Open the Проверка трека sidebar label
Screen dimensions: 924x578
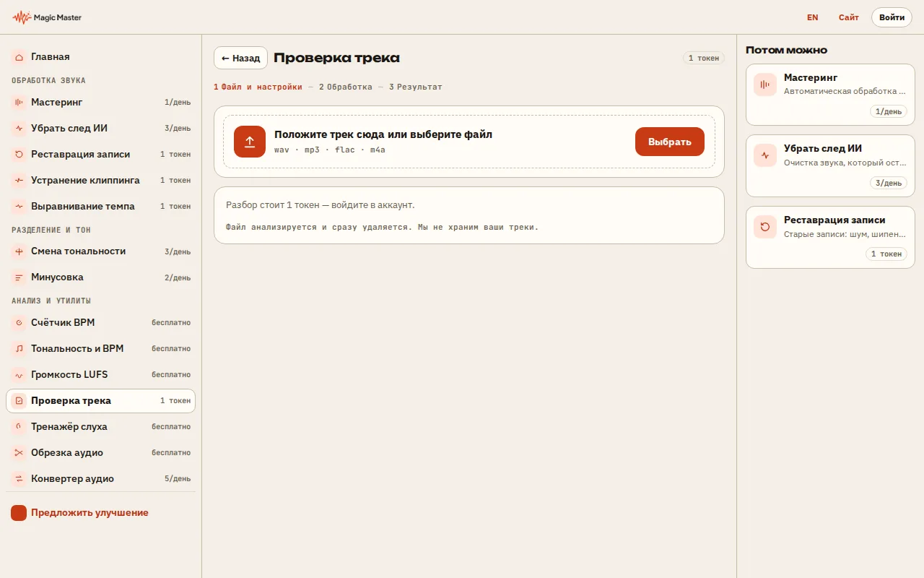[71, 401]
